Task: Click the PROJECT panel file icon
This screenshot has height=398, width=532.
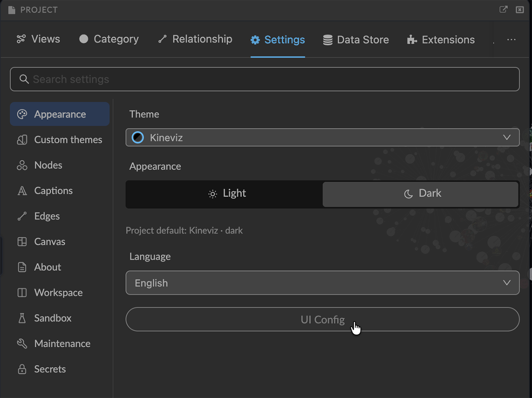Action: pyautogui.click(x=12, y=10)
